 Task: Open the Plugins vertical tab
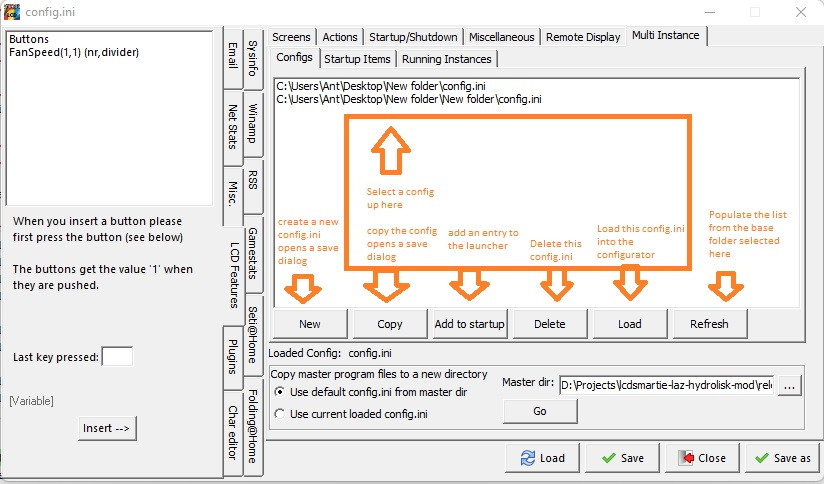click(x=233, y=357)
